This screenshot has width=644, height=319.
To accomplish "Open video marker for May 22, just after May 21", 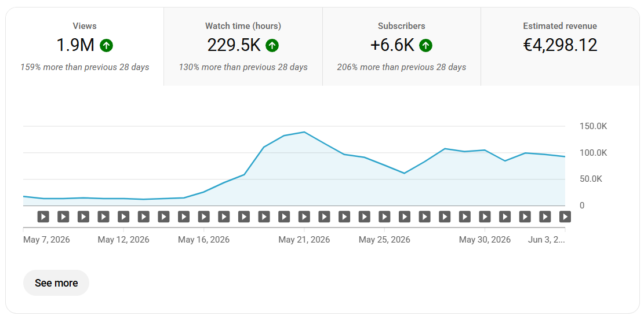I will point(324,217).
